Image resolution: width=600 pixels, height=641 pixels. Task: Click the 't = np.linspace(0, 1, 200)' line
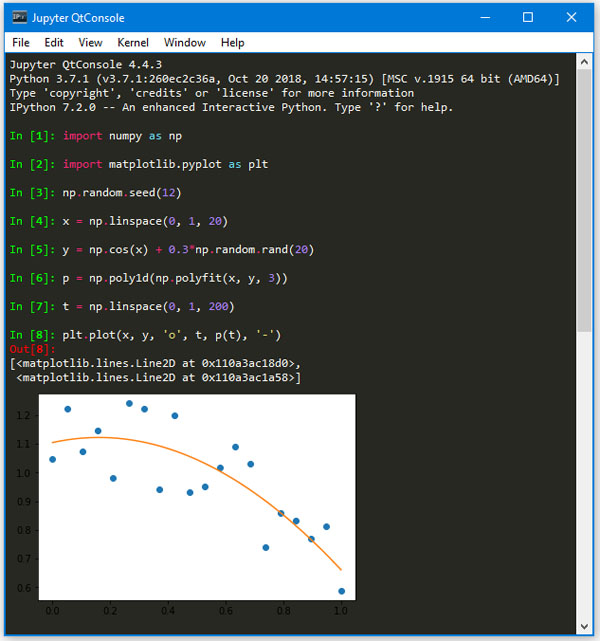tap(148, 307)
